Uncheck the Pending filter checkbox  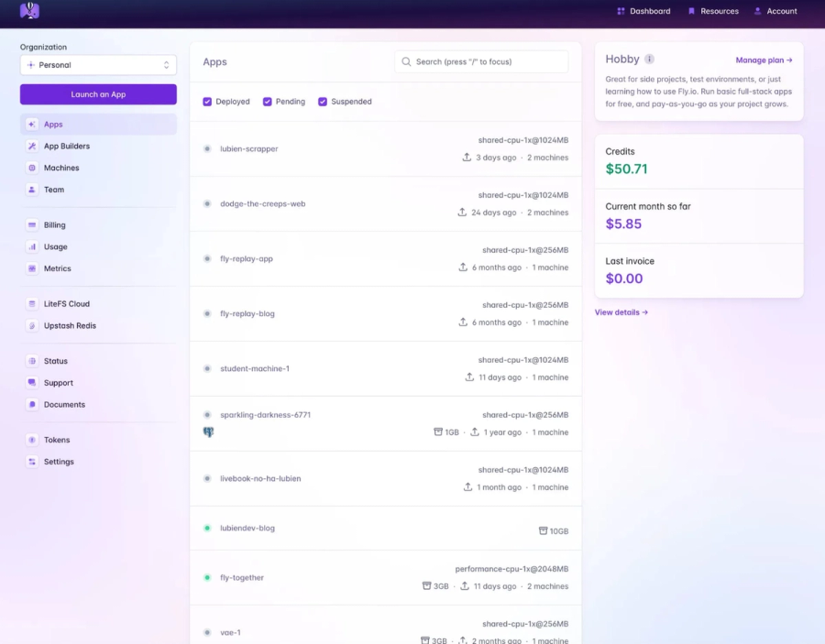(x=268, y=102)
